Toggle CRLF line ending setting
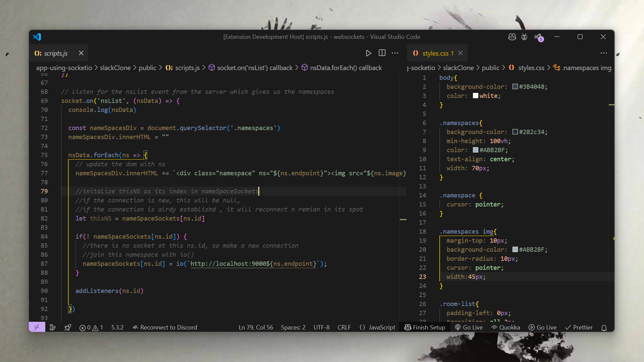The height and width of the screenshot is (362, 644). pos(344,327)
